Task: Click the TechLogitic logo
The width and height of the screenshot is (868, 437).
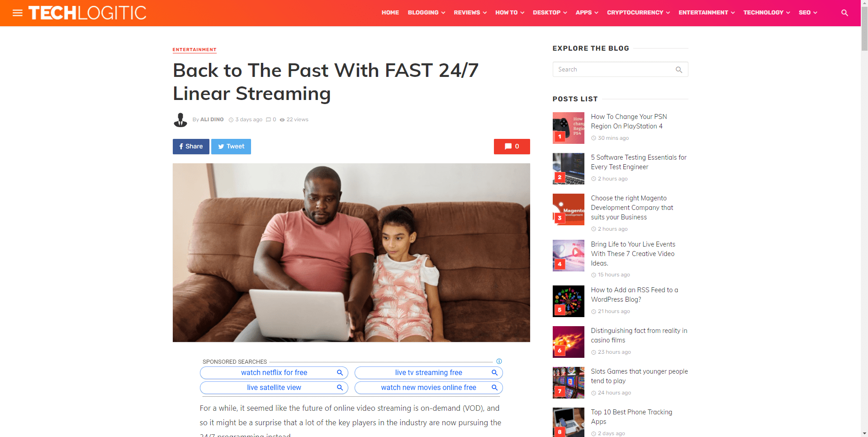Action: [x=87, y=13]
